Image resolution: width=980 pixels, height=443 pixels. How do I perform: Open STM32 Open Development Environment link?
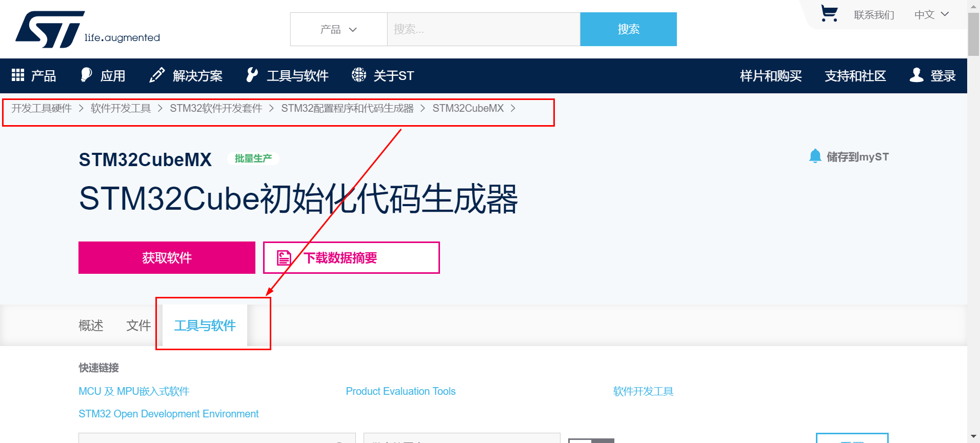168,414
